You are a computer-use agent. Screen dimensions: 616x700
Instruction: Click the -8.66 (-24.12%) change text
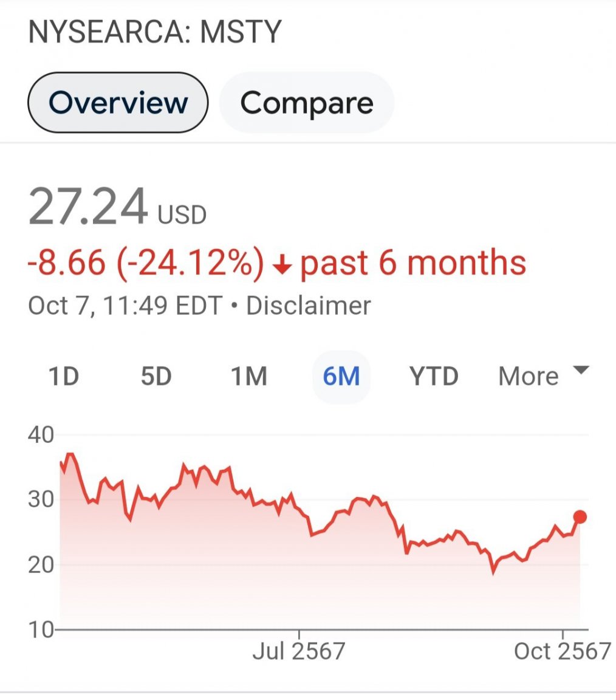(x=146, y=262)
